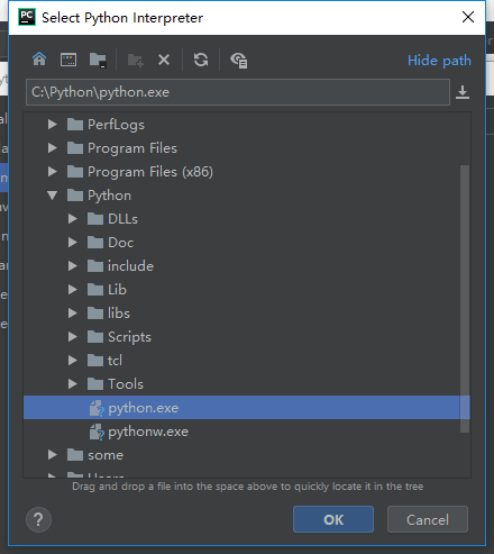Image resolution: width=495 pixels, height=554 pixels.
Task: Click the Delete (X) toolbar icon
Action: [x=164, y=60]
